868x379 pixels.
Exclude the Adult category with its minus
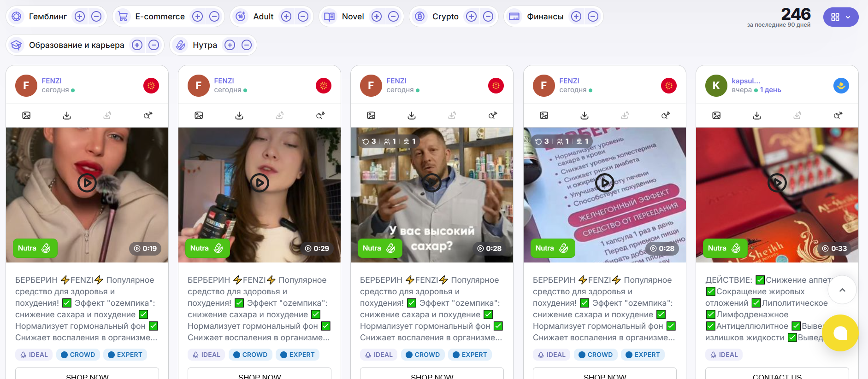coord(303,17)
